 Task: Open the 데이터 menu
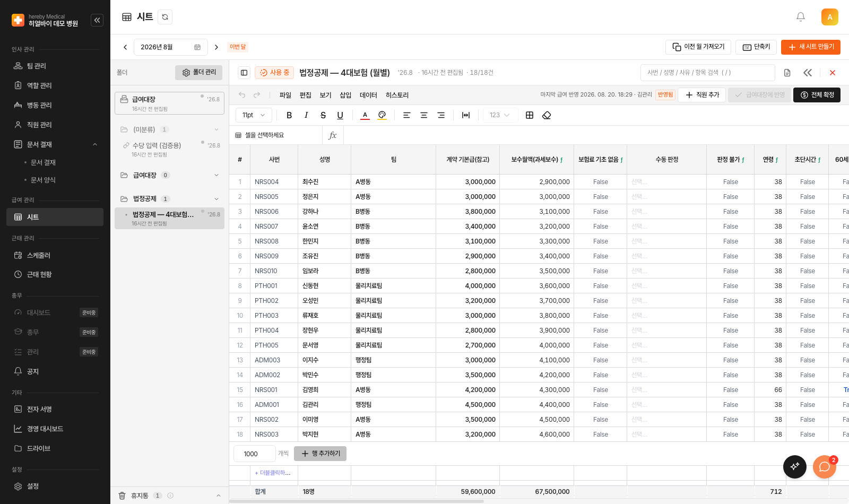pos(368,95)
